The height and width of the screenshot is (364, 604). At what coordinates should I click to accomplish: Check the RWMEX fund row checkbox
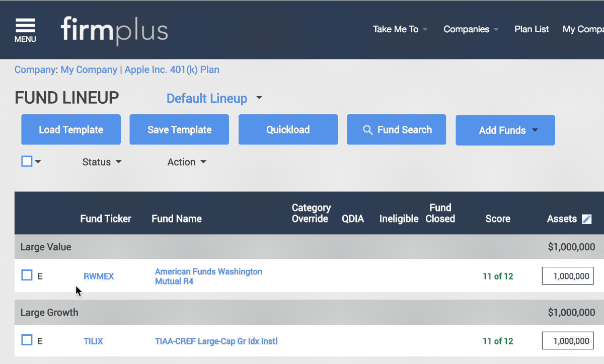click(x=27, y=275)
